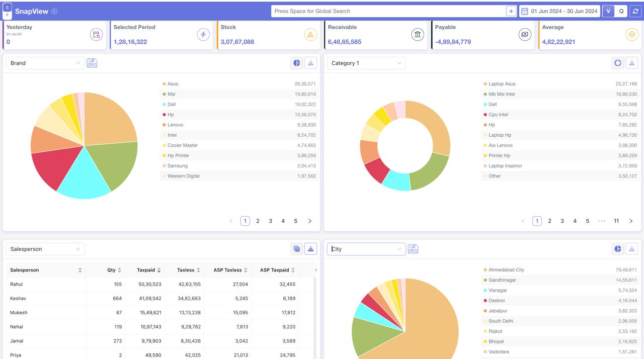644x359 pixels.
Task: Save the Brand panel view
Action: 92,63
